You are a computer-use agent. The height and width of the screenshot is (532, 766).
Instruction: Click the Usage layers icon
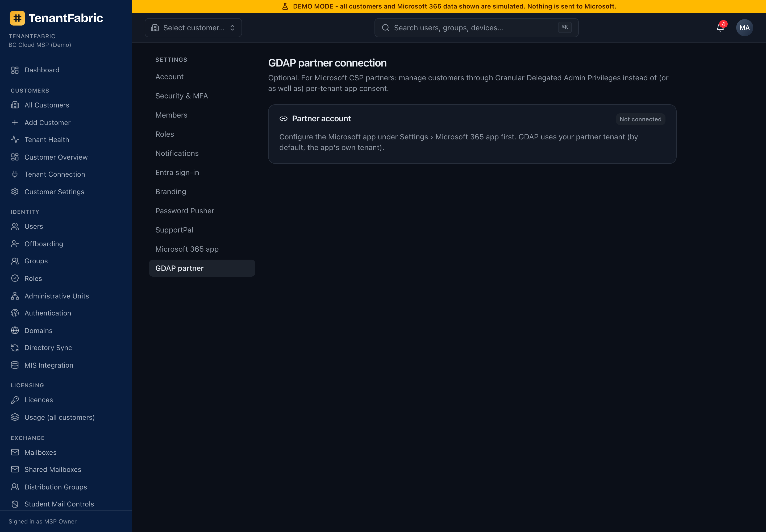[15, 417]
